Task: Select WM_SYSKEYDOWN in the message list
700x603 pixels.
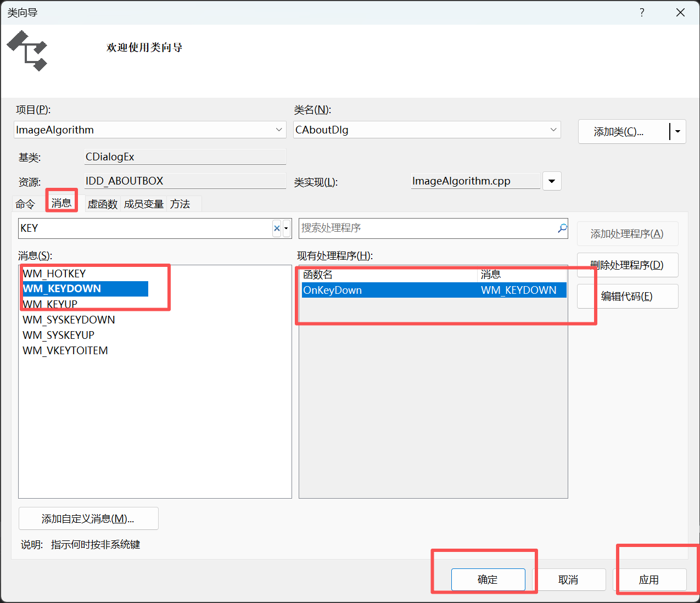Action: point(69,320)
